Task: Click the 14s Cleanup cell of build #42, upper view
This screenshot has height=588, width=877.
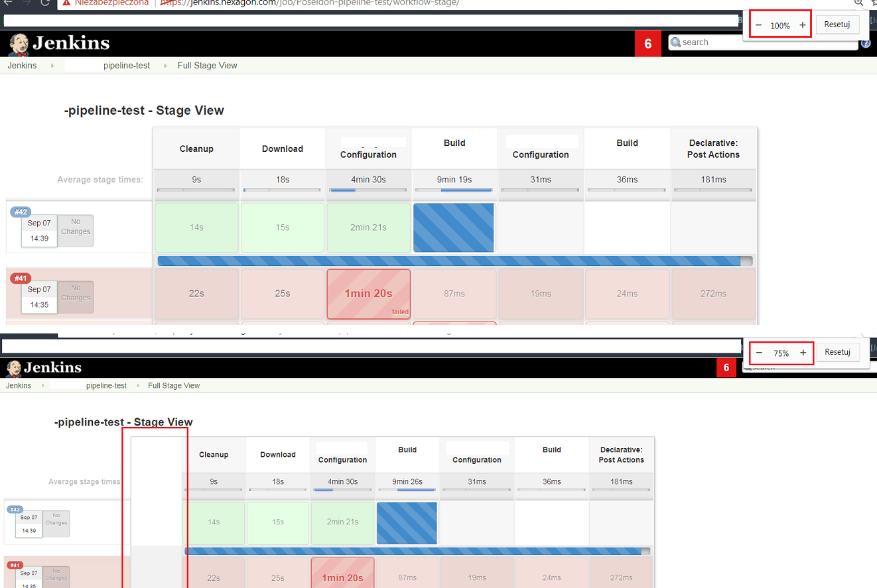Action: (196, 227)
